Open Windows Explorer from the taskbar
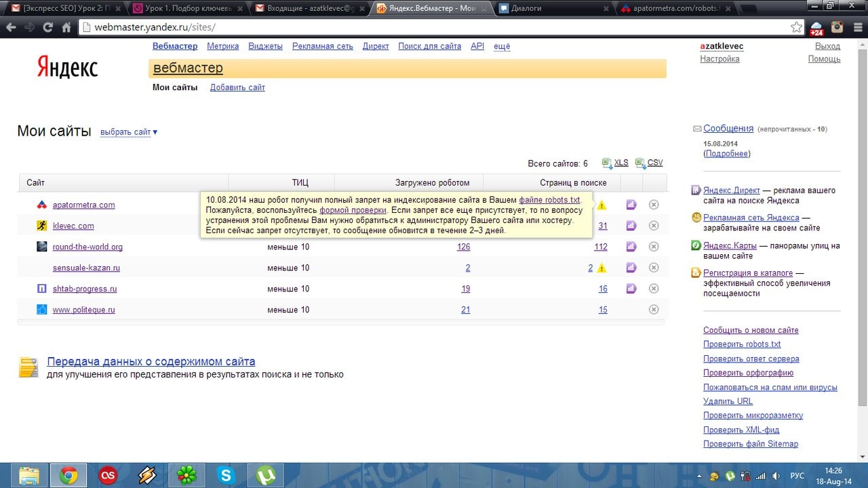This screenshot has height=488, width=868. [x=28, y=476]
